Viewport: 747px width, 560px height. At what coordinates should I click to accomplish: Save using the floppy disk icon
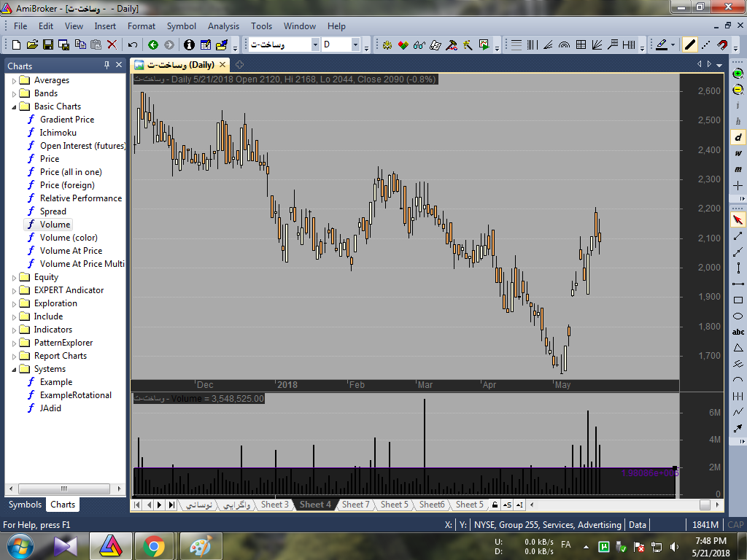pyautogui.click(x=48, y=44)
